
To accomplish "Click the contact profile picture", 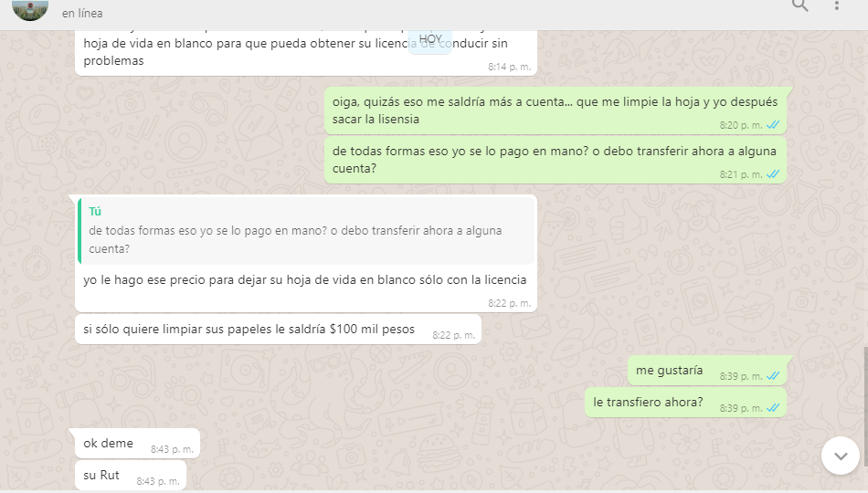I will (30, 9).
